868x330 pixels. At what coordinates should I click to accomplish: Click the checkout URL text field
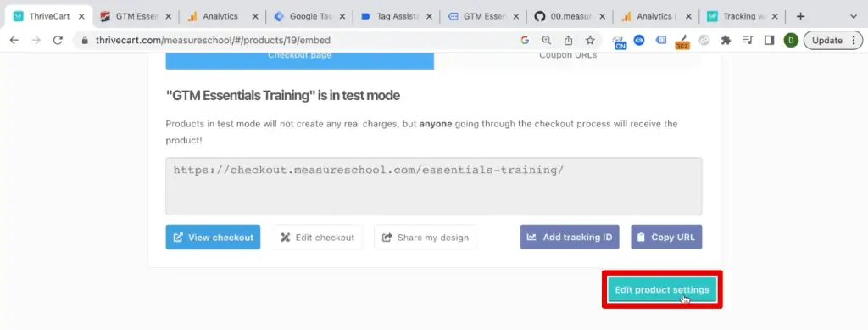pos(434,186)
